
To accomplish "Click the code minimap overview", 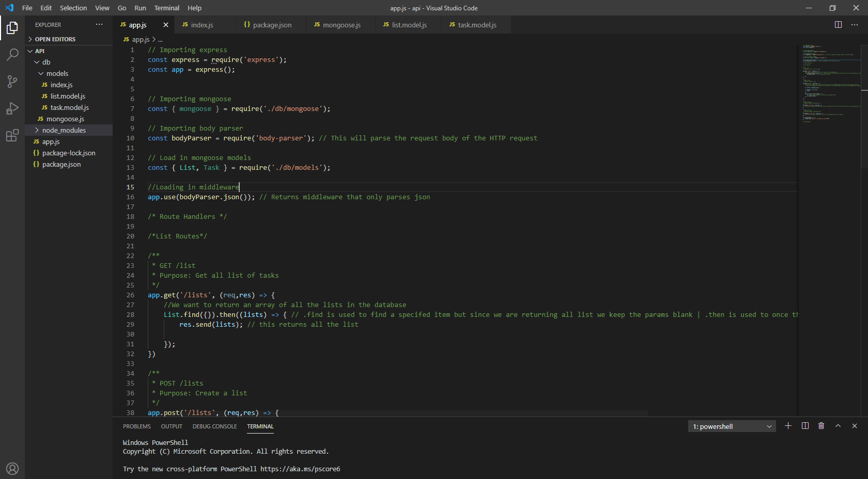I will pos(831,84).
